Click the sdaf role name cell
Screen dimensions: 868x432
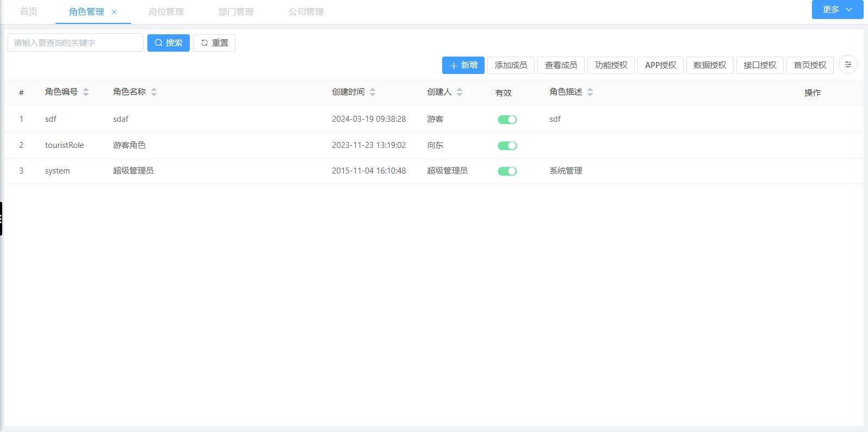[121, 119]
